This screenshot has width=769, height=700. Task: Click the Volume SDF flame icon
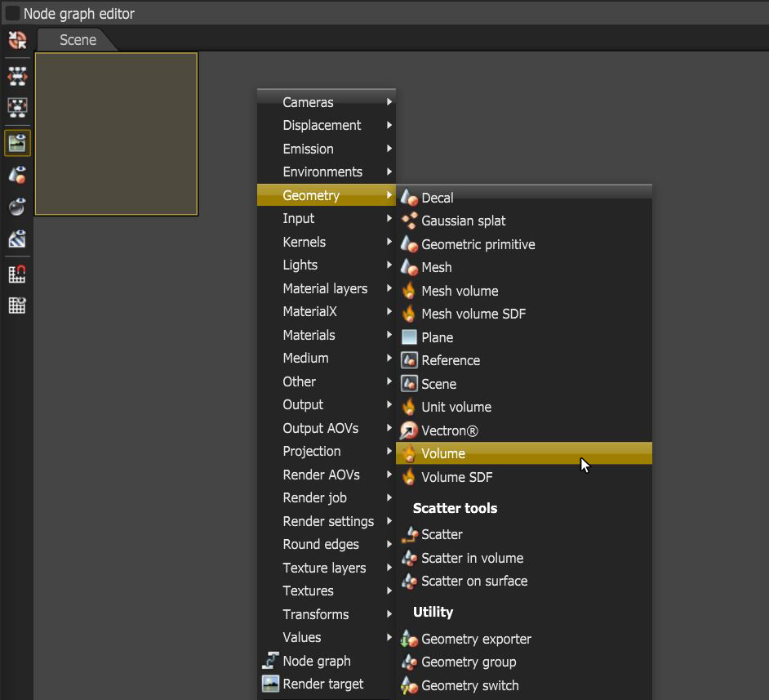(x=409, y=477)
